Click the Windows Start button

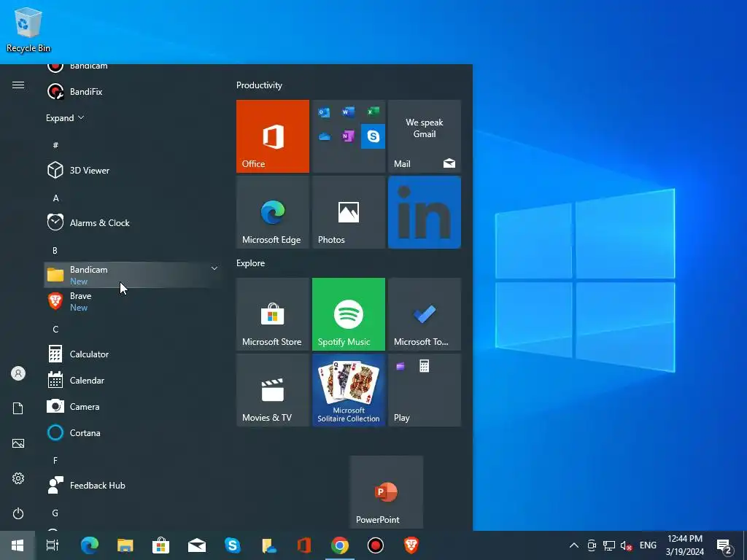pos(18,545)
